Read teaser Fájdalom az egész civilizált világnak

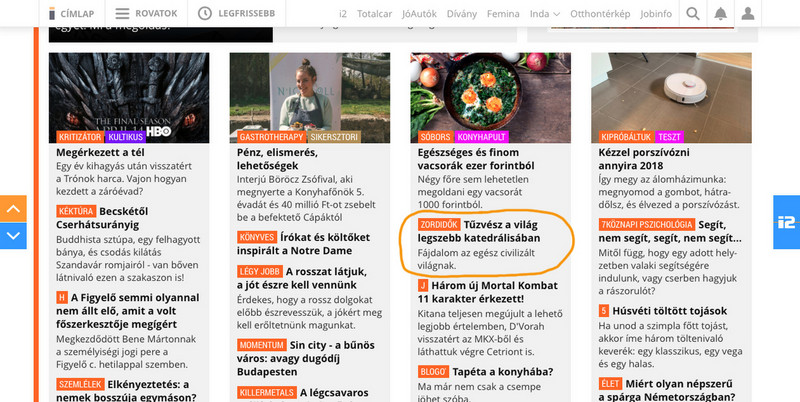coord(476,259)
